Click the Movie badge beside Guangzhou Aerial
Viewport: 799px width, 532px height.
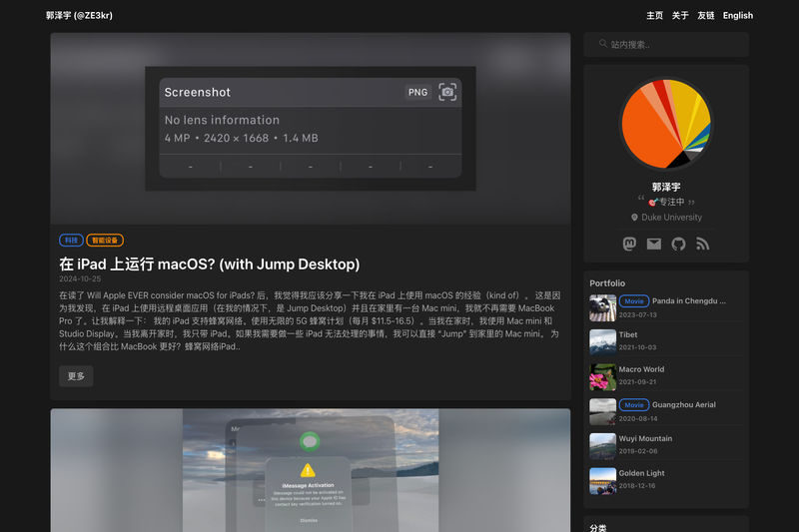(634, 404)
